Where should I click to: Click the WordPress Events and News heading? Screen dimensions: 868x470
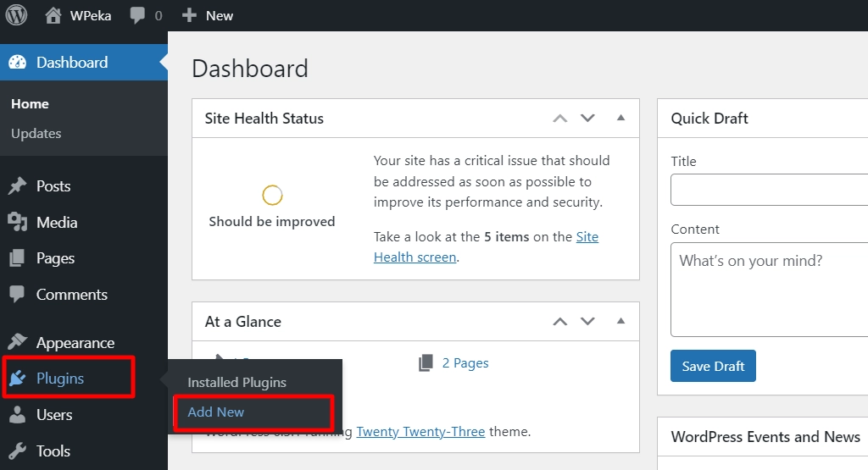coord(765,437)
